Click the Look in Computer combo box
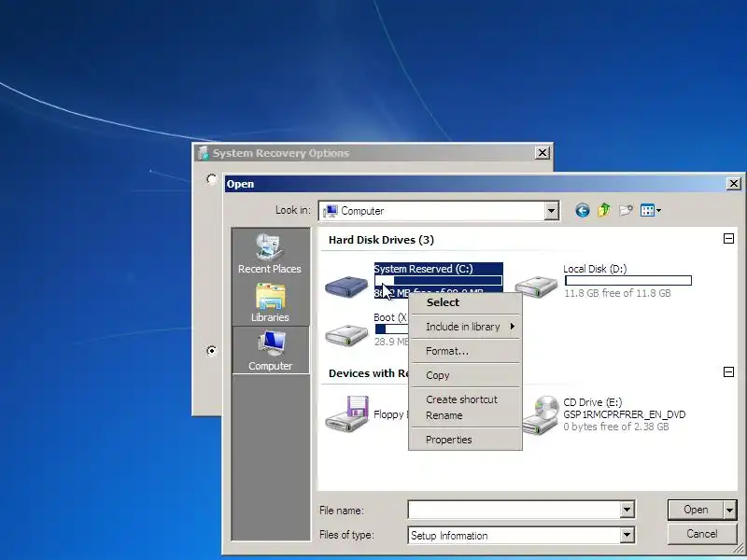 (x=439, y=211)
